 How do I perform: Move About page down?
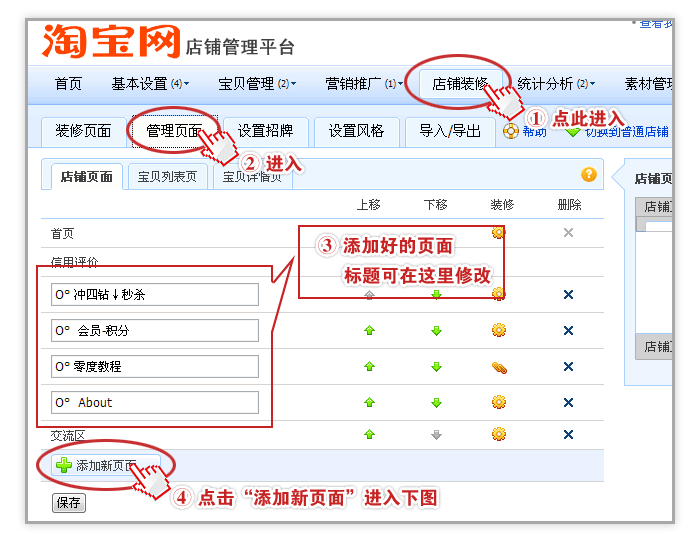click(x=436, y=402)
